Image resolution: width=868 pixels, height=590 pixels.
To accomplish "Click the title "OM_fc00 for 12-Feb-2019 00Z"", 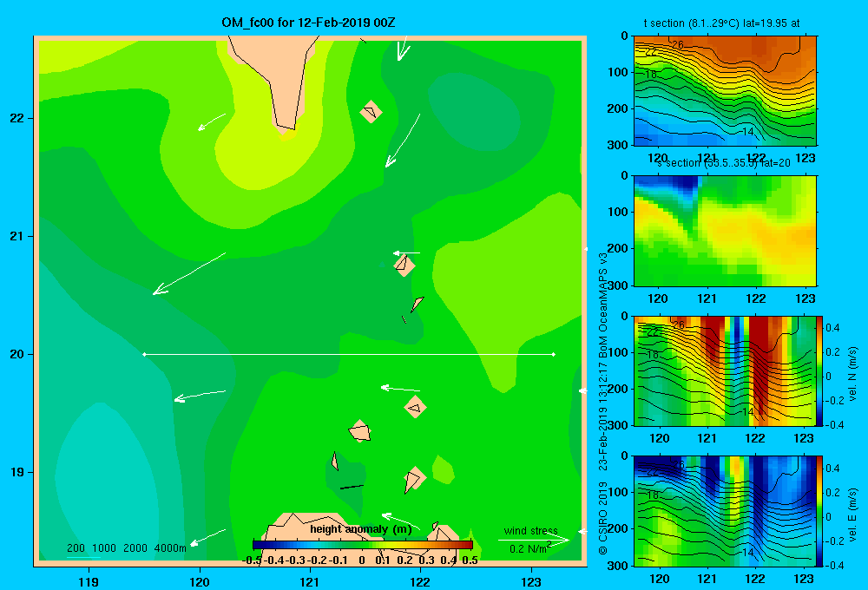I will tap(308, 23).
